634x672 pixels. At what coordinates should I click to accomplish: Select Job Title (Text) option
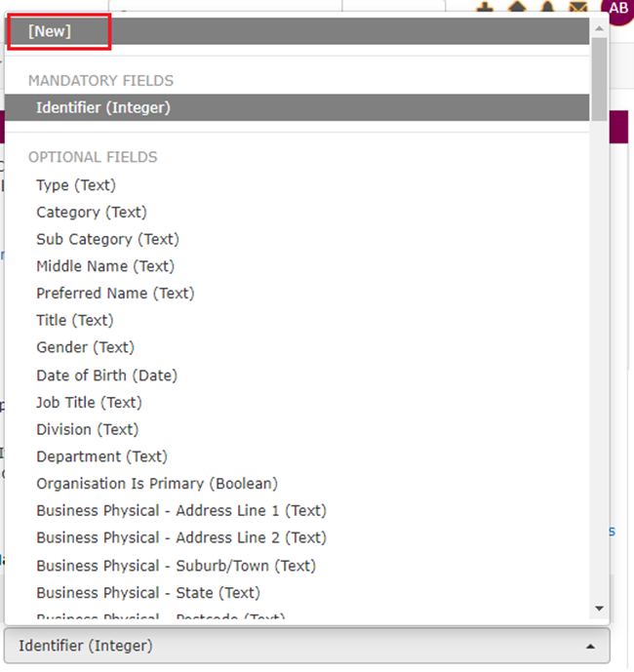89,402
